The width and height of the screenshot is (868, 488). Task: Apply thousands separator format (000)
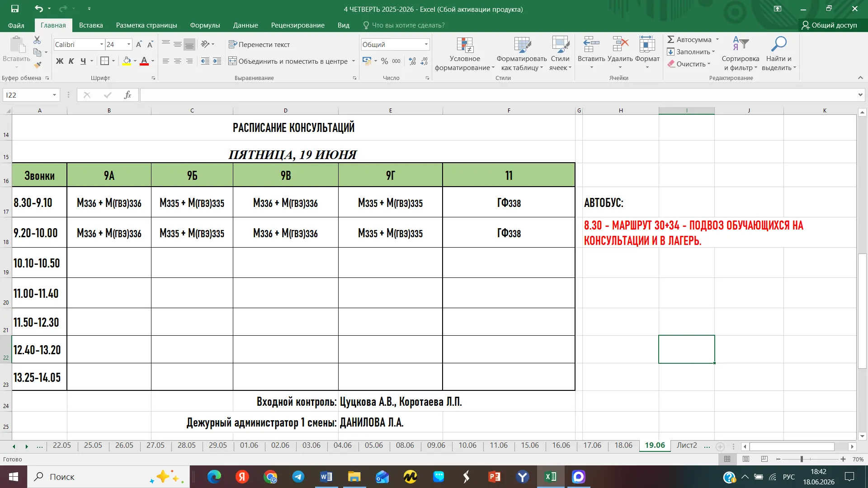[396, 61]
